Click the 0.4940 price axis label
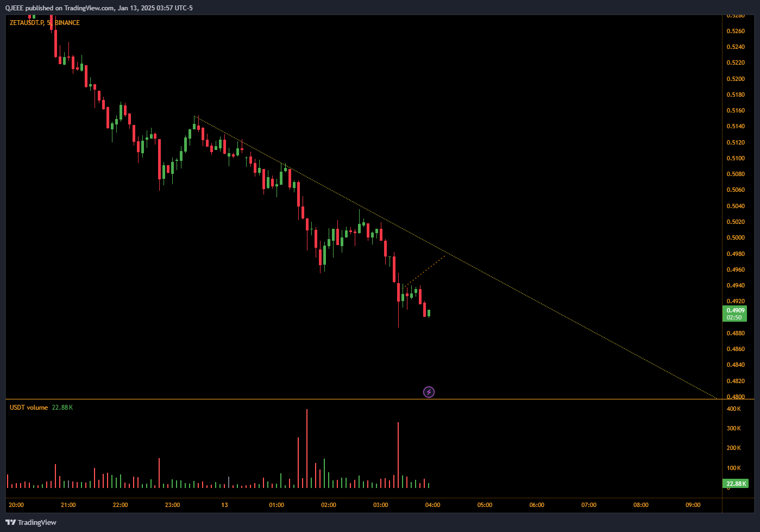 (736, 285)
